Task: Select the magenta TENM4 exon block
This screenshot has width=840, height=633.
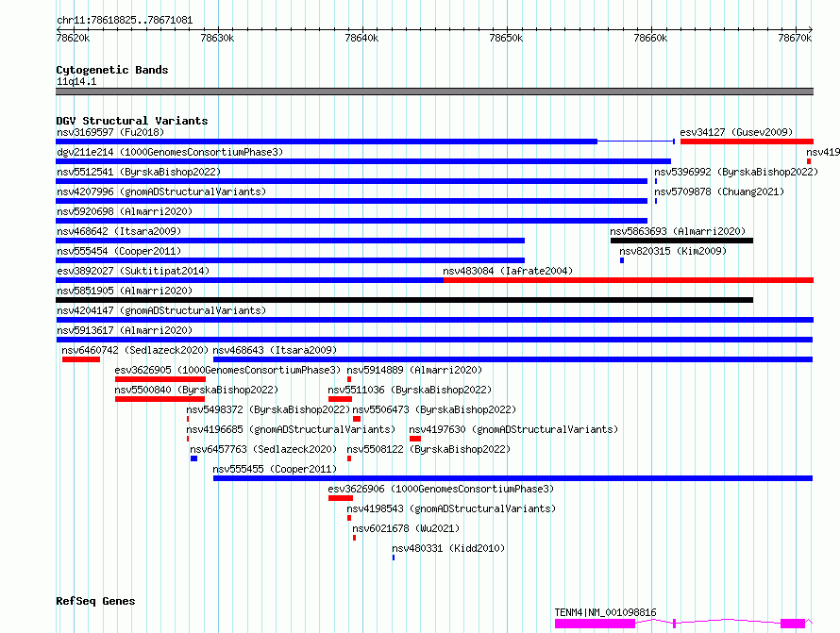Action: pos(595,624)
